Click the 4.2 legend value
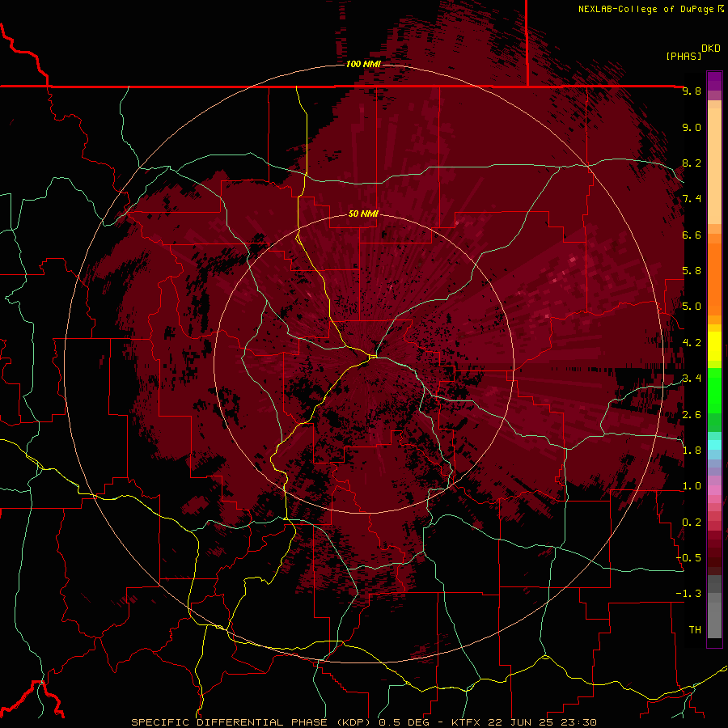The height and width of the screenshot is (728, 728). (692, 343)
